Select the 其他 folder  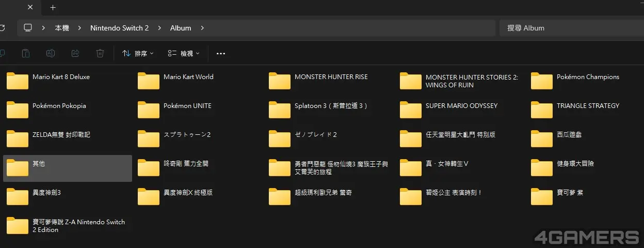(68, 168)
